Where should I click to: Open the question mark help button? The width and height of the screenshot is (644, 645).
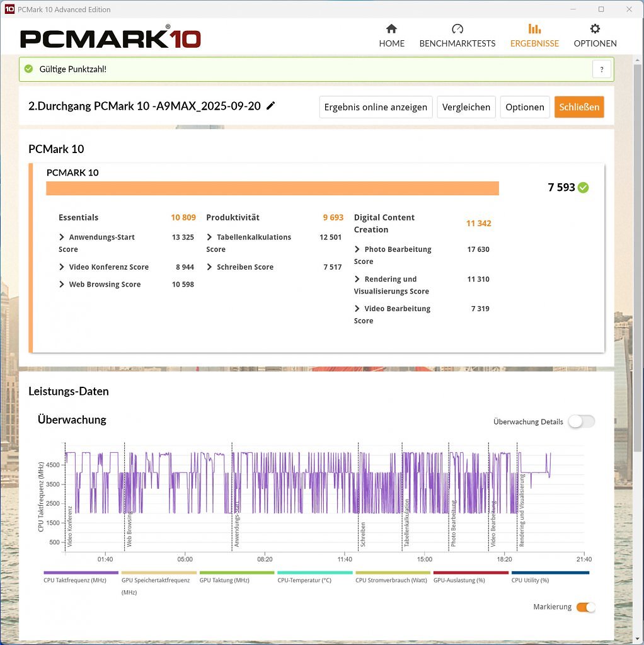point(601,69)
